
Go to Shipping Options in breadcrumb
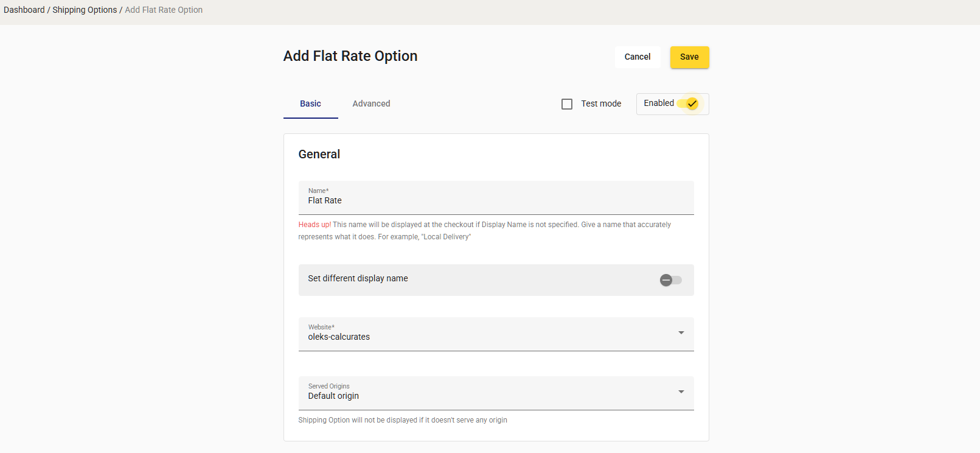coord(85,10)
